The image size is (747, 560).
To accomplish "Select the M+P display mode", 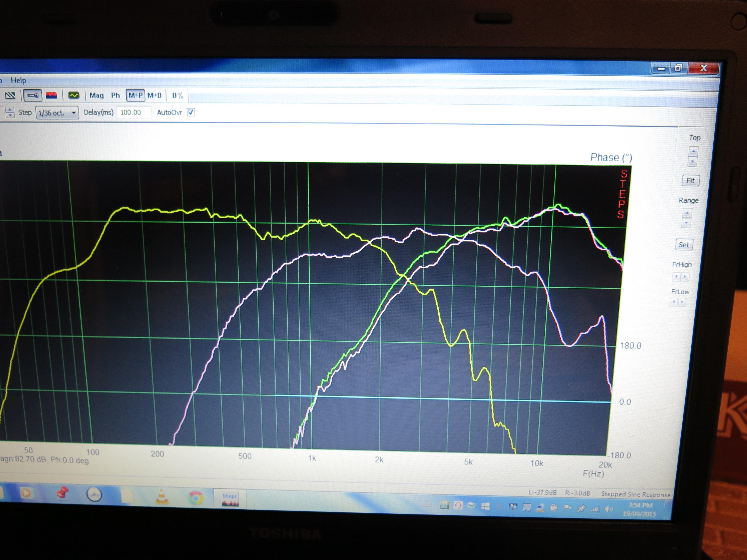I will coord(135,96).
